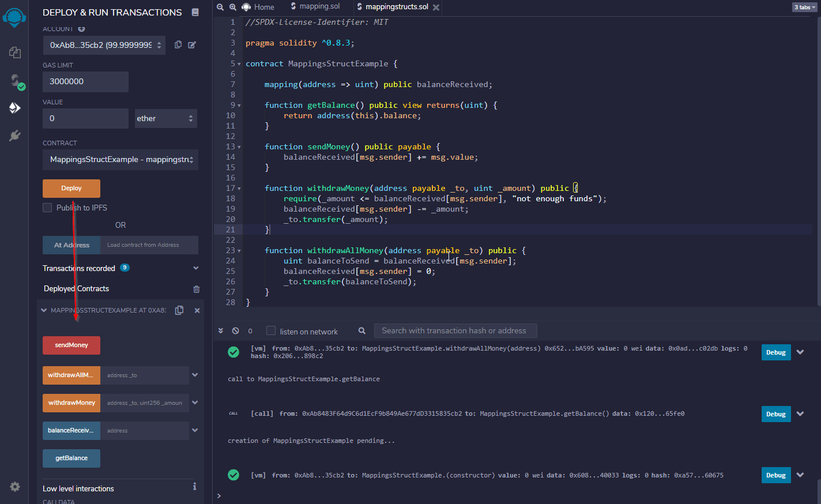
Task: Expand withdrawAllMoney transaction log details
Action: [800, 352]
